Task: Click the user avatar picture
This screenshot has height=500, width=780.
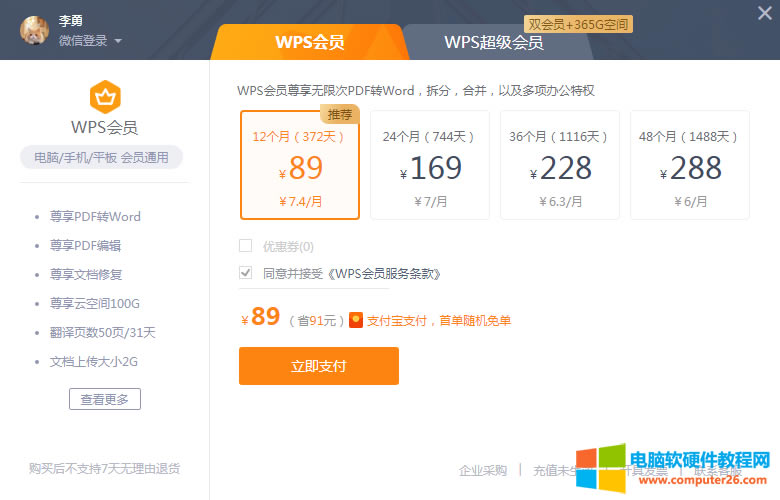Action: click(x=35, y=30)
